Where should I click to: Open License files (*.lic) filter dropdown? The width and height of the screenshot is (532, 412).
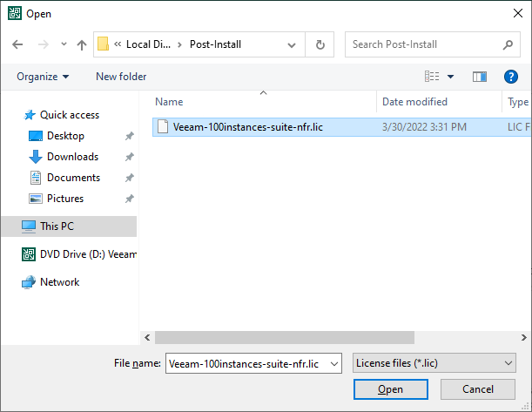click(x=434, y=363)
